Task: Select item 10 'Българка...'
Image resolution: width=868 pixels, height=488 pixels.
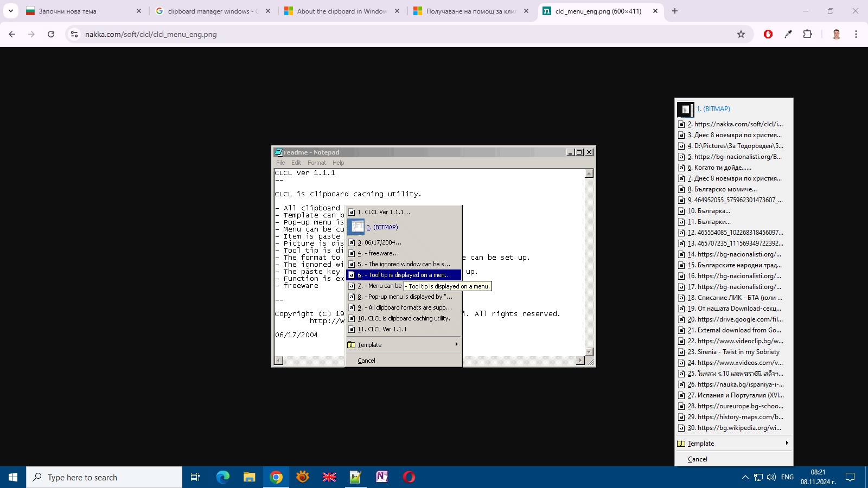Action: click(734, 211)
